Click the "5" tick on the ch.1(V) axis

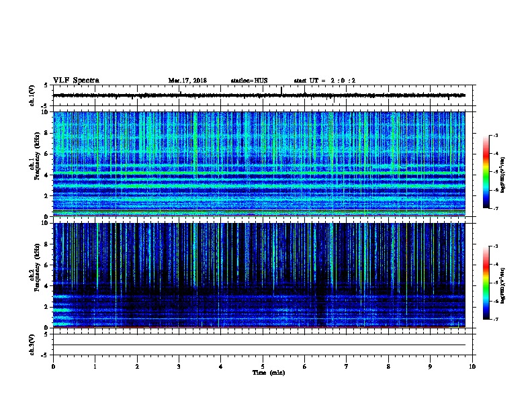click(x=47, y=85)
